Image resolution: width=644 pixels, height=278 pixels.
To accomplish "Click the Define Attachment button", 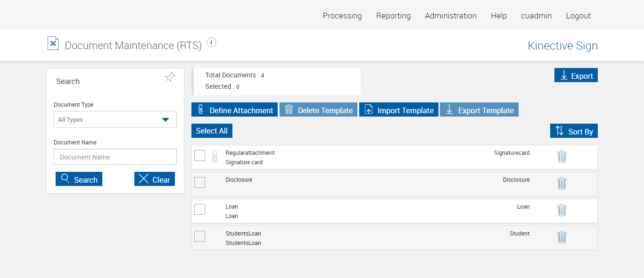I will point(234,110).
